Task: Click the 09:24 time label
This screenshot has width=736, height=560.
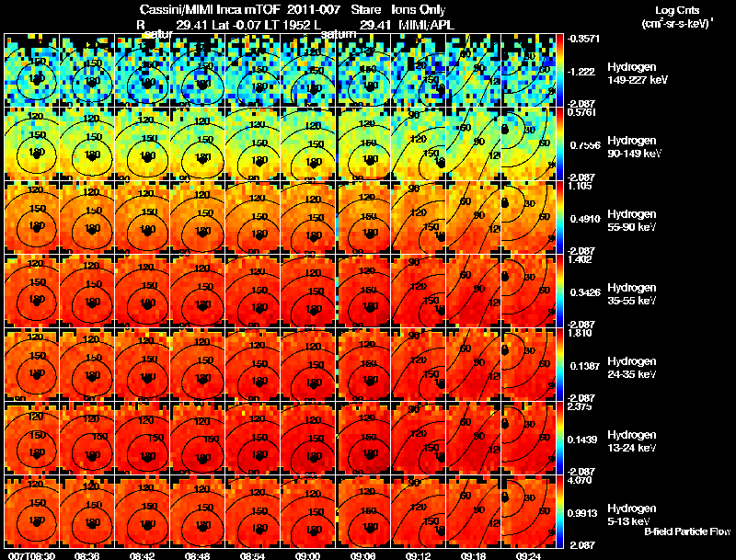Action: pyautogui.click(x=528, y=555)
